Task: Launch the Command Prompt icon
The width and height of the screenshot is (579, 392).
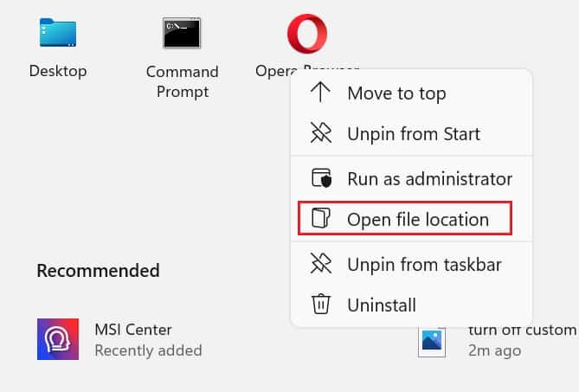Action: pyautogui.click(x=182, y=33)
